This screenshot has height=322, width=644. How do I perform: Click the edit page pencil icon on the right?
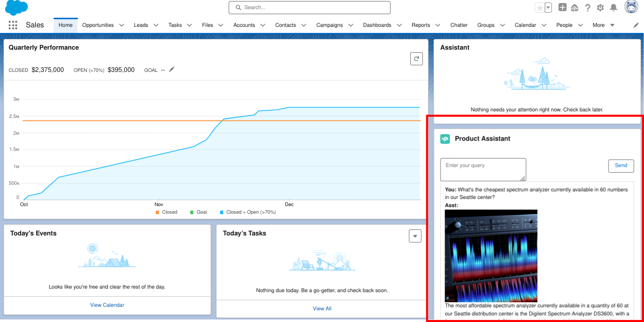[x=636, y=24]
